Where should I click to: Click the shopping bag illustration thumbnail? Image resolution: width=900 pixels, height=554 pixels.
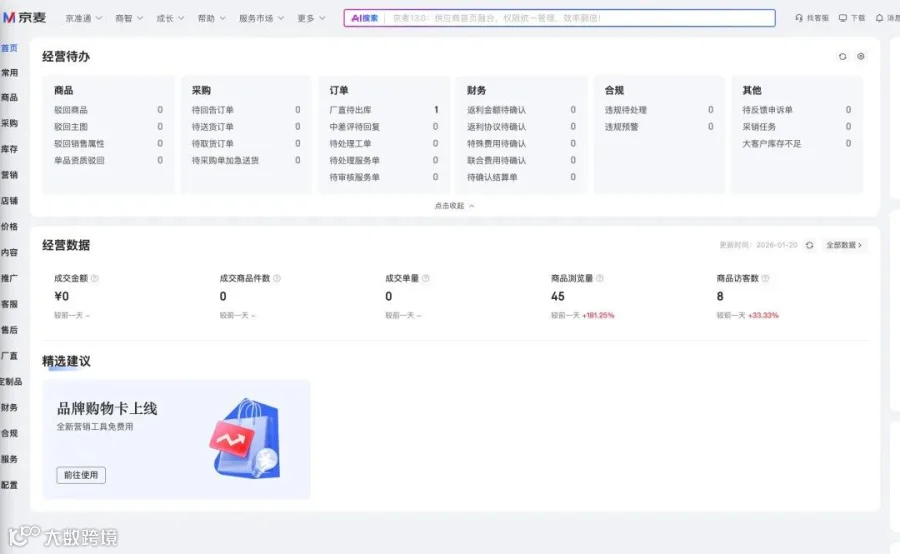246,439
